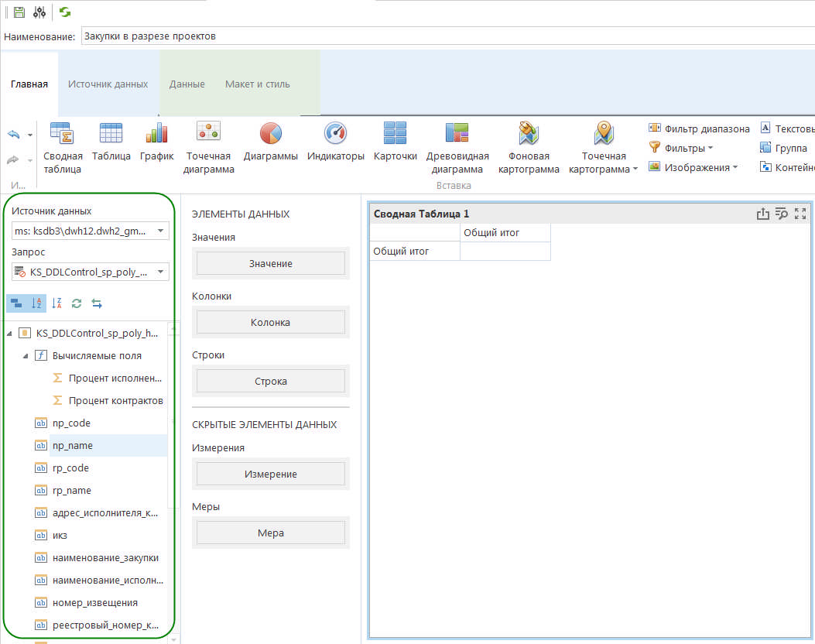This screenshot has width=815, height=644.
Task: Insert a Древовидная диаграмма treemap
Action: (457, 146)
